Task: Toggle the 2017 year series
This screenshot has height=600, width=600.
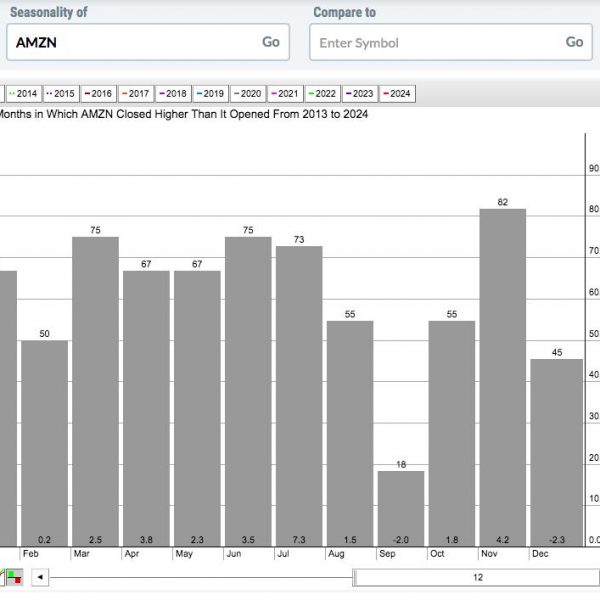Action: pos(136,94)
